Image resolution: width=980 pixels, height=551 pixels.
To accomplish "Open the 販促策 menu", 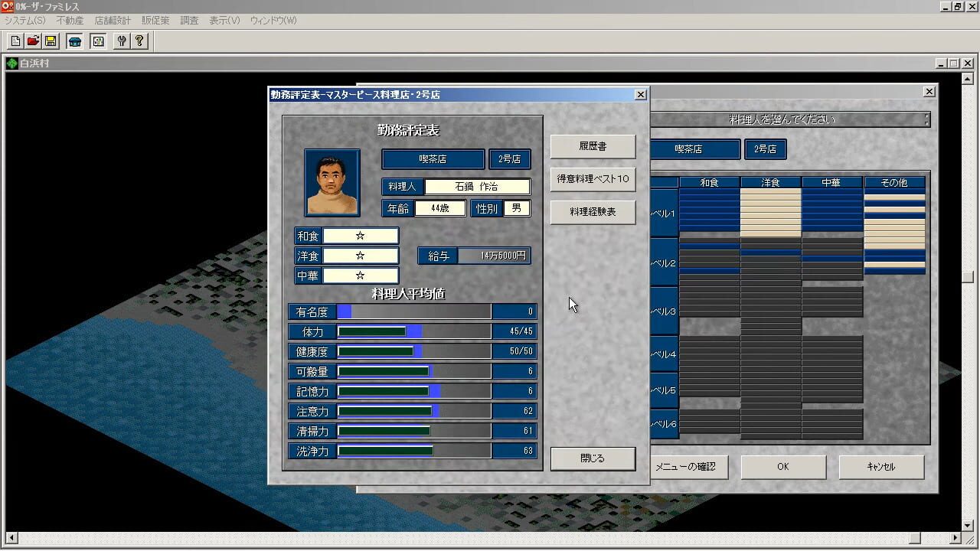I will (x=155, y=21).
